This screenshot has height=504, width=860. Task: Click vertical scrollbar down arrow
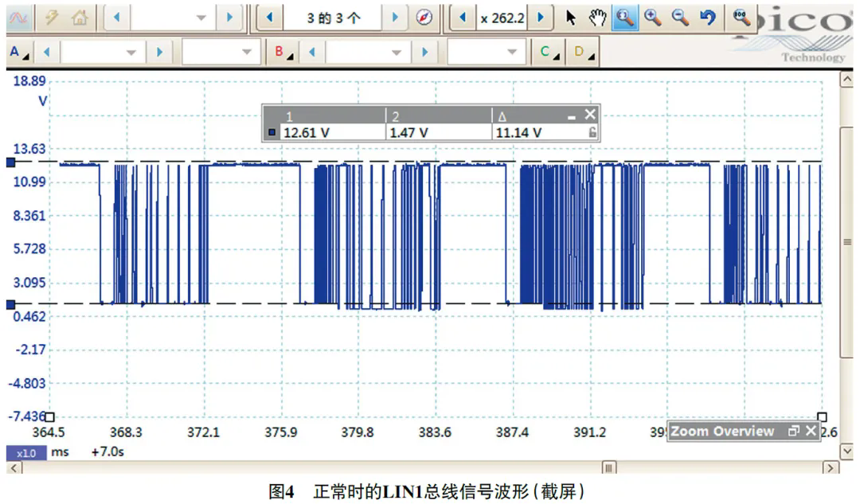pyautogui.click(x=846, y=451)
